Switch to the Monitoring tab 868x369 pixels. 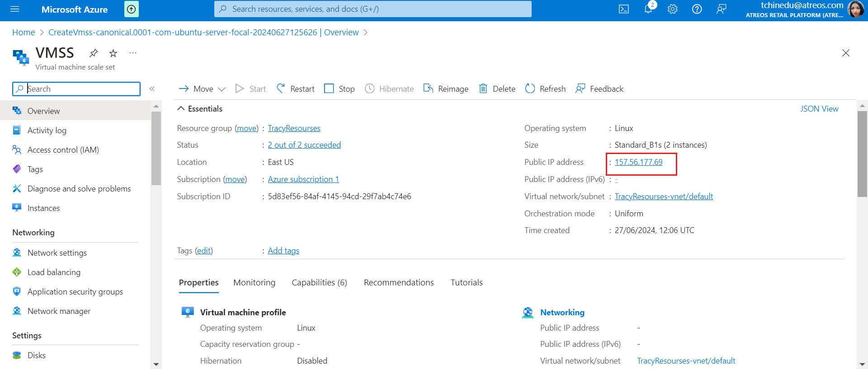254,283
